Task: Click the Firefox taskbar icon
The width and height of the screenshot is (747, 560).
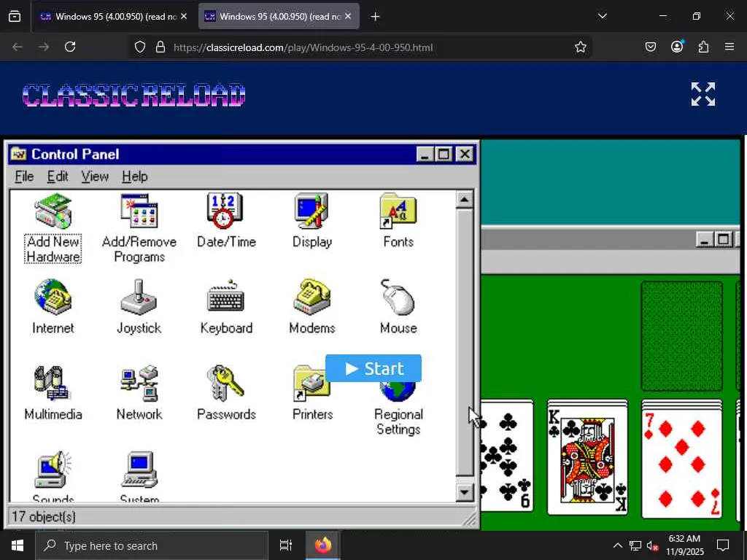Action: click(322, 545)
